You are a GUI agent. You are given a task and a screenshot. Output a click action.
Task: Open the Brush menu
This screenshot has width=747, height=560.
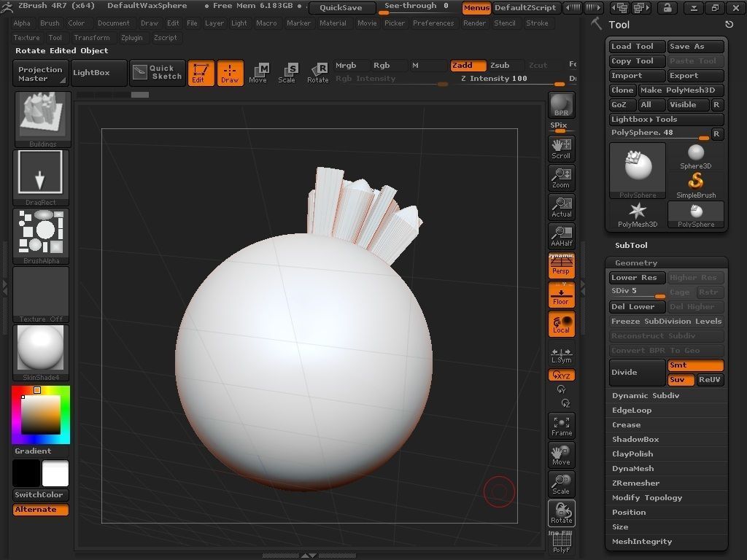coord(50,23)
